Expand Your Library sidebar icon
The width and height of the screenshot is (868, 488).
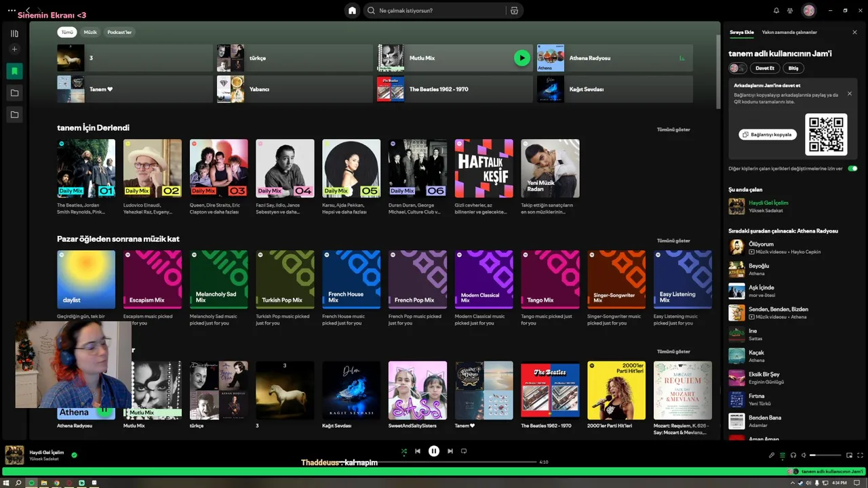[x=14, y=33]
